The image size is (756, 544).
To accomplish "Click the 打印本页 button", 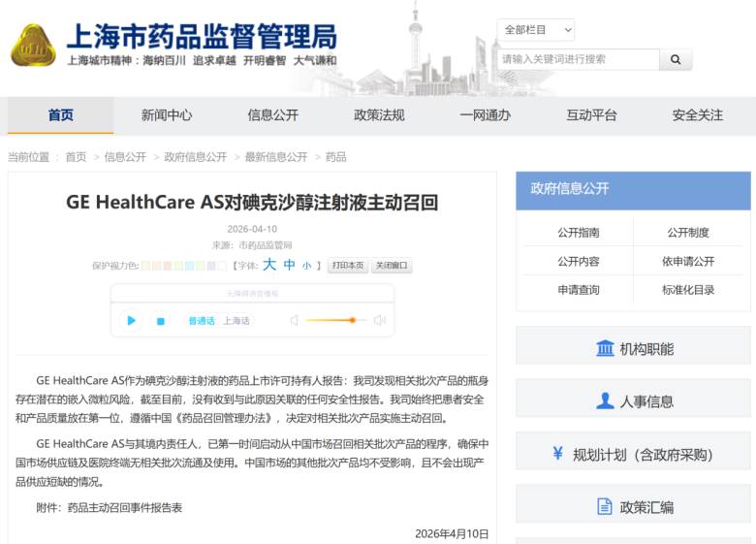I will (x=347, y=266).
